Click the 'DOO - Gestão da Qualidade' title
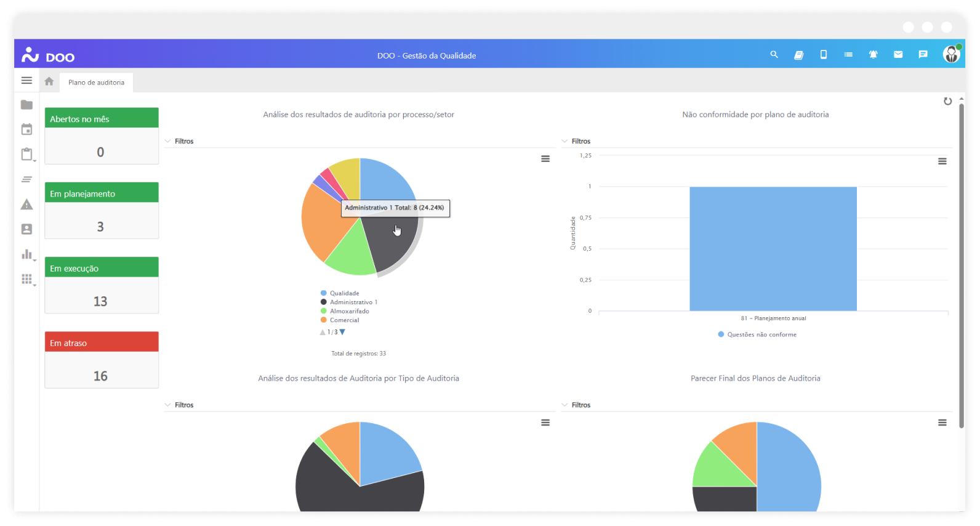 (x=427, y=55)
